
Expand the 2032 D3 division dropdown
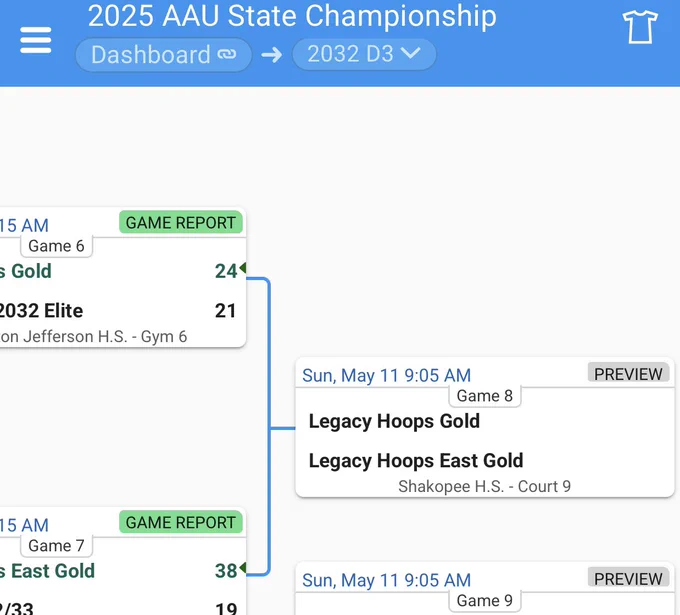point(364,54)
